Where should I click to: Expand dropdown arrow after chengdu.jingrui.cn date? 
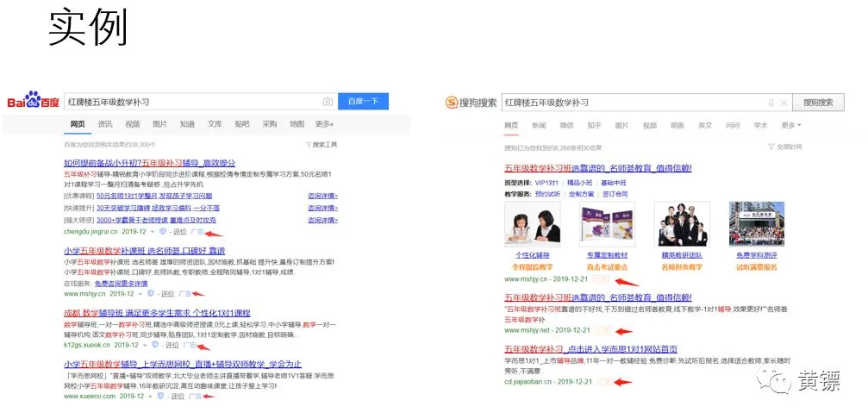[153, 232]
